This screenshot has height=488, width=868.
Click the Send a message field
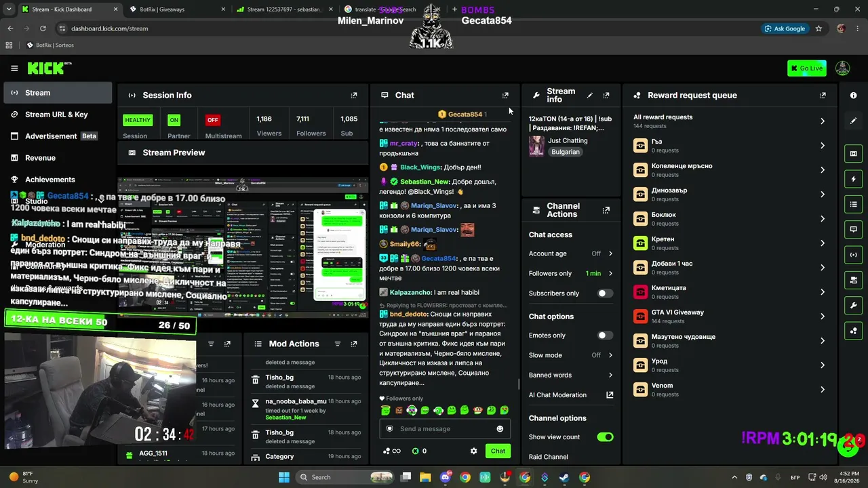pos(445,428)
